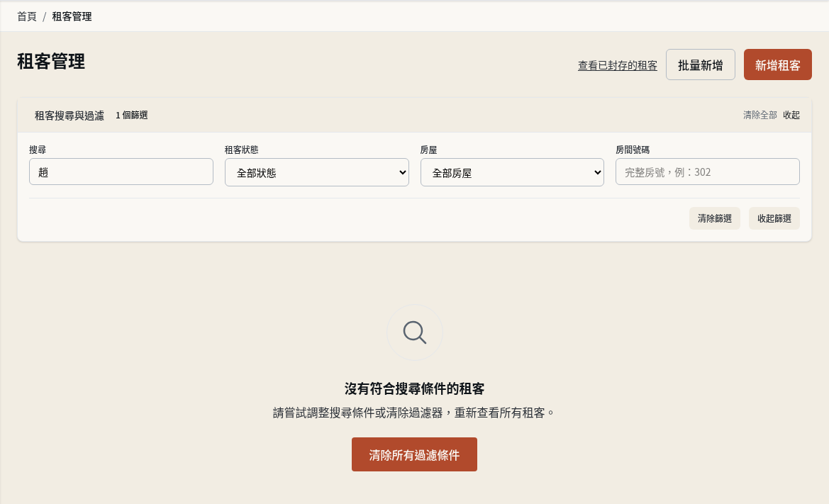Open the 租客狀態 dropdown
The width and height of the screenshot is (829, 504).
pos(317,172)
